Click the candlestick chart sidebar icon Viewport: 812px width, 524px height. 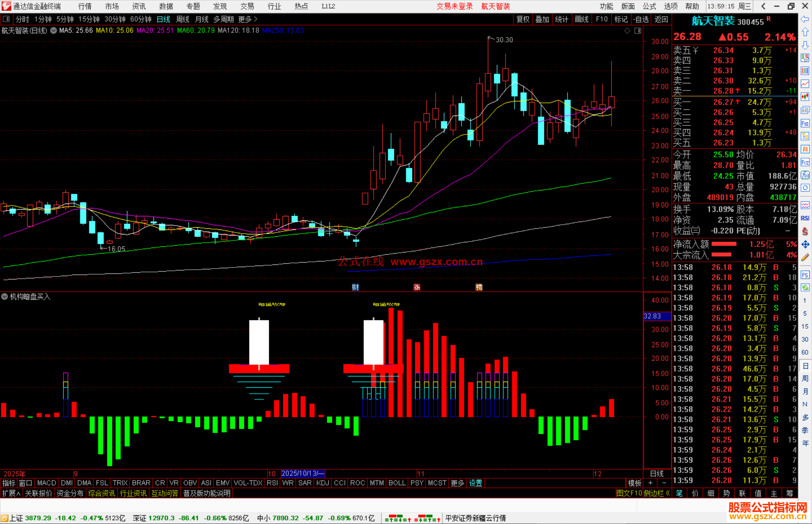[805, 97]
